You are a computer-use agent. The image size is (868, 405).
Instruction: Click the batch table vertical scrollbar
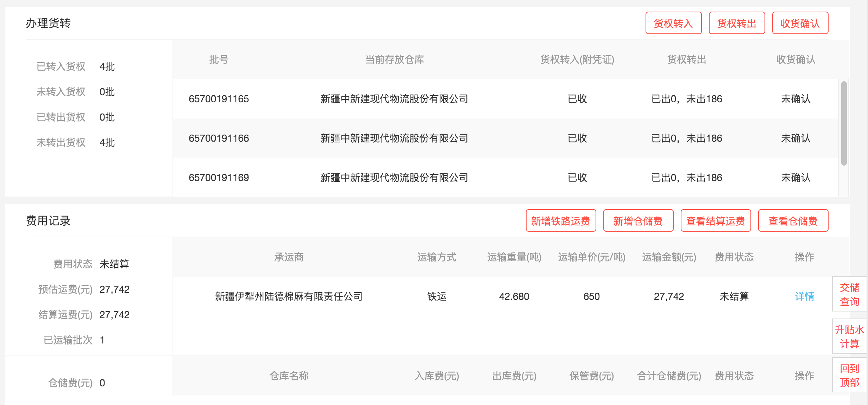coord(844,123)
